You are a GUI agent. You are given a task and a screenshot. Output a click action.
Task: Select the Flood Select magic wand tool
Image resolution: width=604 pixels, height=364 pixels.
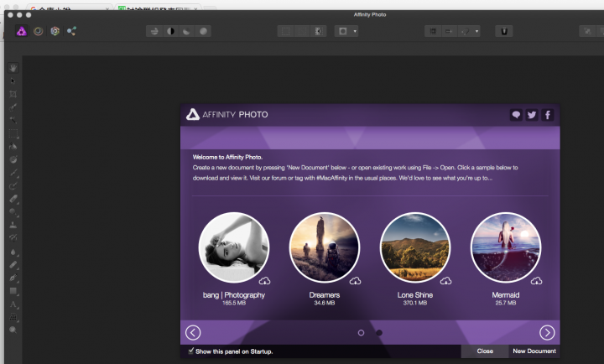click(13, 120)
